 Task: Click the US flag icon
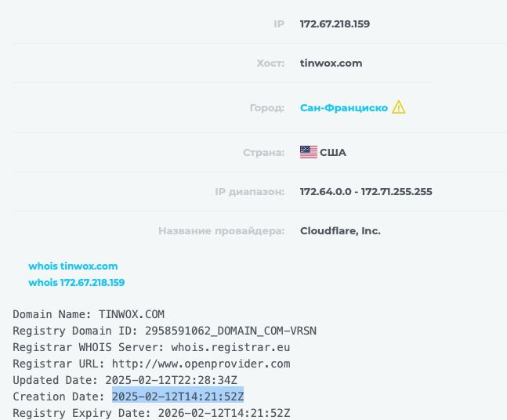point(308,152)
